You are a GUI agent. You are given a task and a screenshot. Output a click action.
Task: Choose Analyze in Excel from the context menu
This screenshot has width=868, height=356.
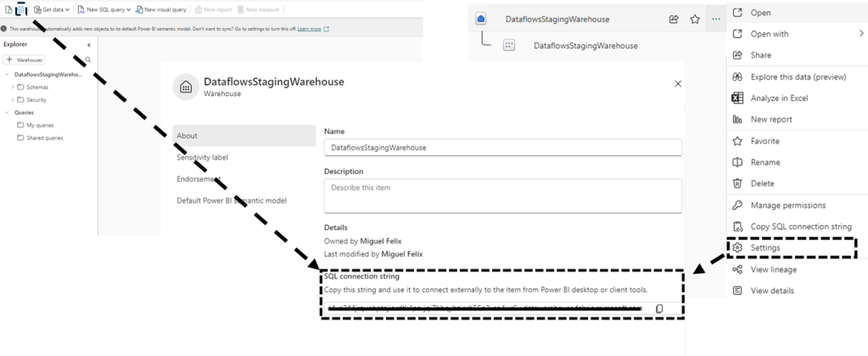[x=779, y=98]
